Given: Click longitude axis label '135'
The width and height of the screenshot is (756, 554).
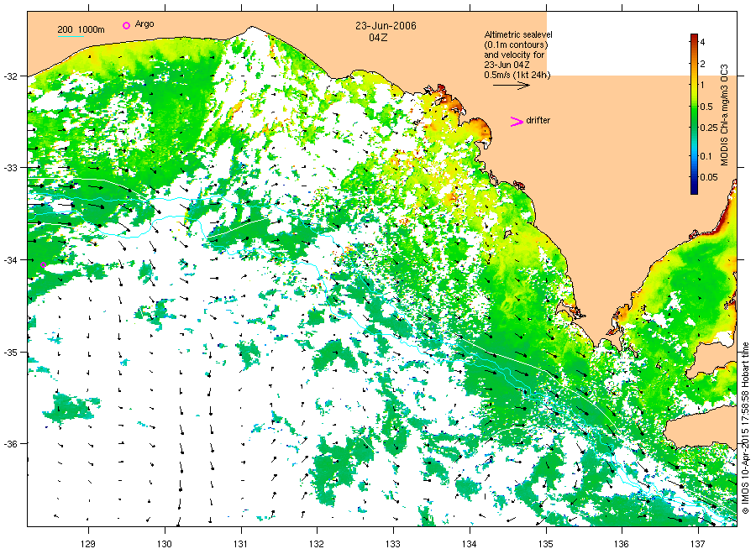Looking at the screenshot, I should point(546,544).
